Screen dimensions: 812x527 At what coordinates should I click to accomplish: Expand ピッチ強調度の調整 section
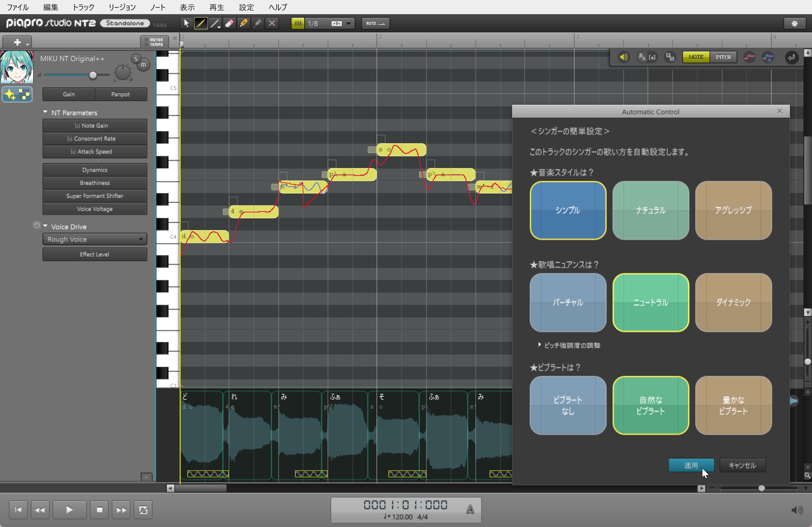pos(570,345)
